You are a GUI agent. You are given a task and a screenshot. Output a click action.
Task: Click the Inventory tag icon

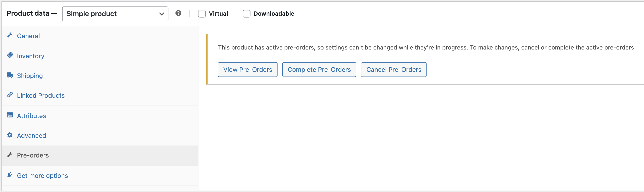[x=10, y=55]
